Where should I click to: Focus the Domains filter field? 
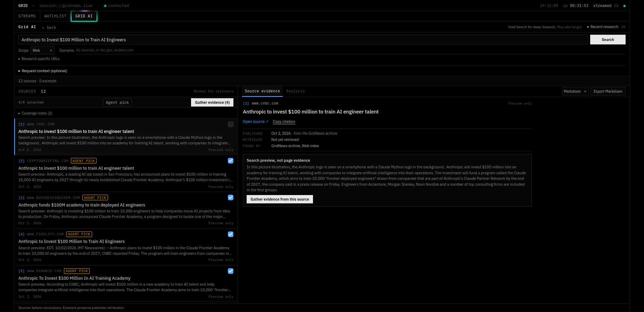[x=350, y=50]
